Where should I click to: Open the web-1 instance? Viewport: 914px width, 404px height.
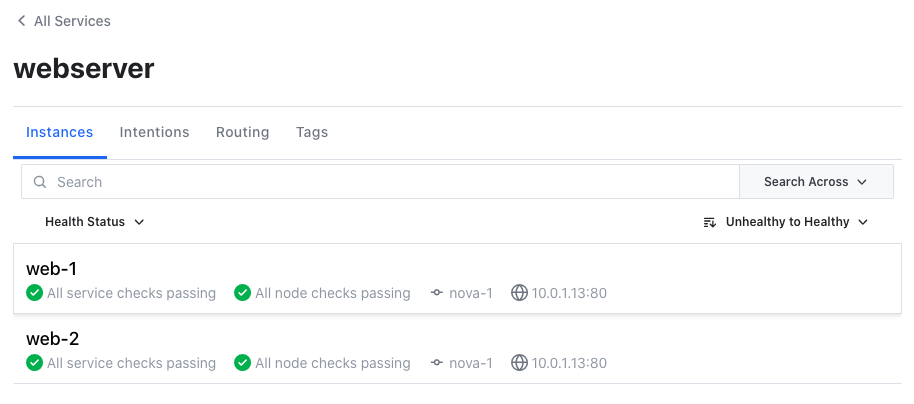point(52,268)
